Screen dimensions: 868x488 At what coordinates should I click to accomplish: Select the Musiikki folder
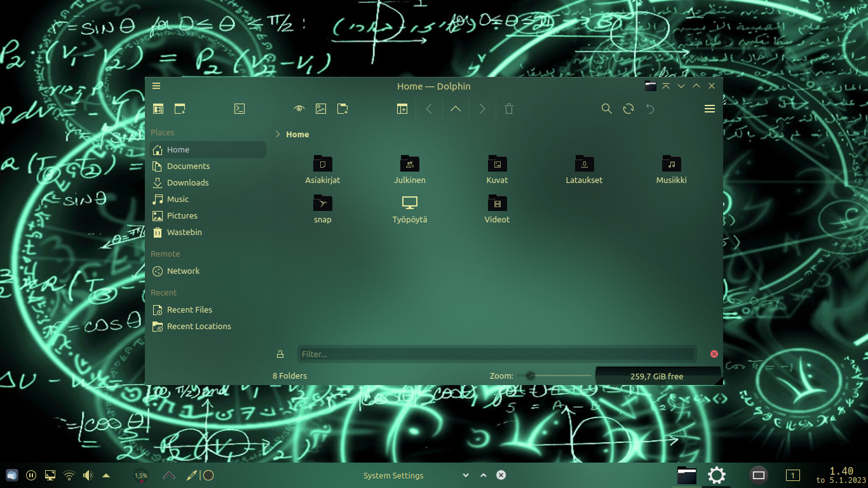click(671, 170)
